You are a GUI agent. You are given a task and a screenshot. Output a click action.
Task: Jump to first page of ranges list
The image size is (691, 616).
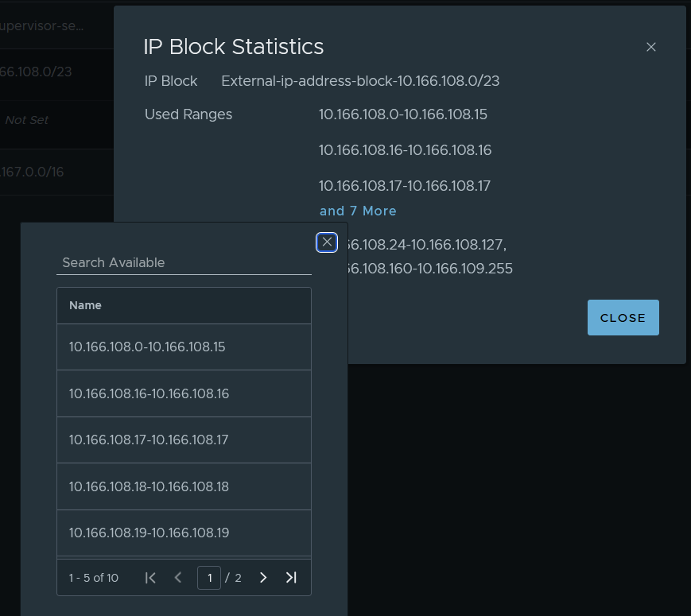click(x=150, y=578)
